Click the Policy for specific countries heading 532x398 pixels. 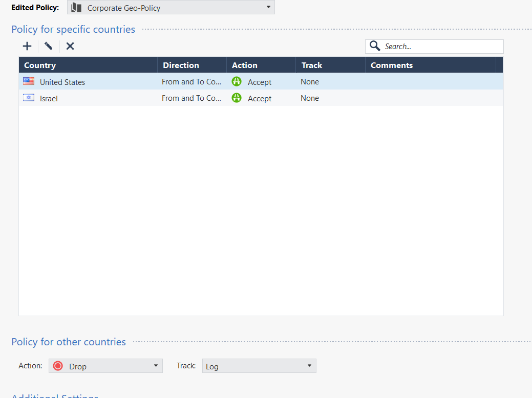pyautogui.click(x=73, y=30)
